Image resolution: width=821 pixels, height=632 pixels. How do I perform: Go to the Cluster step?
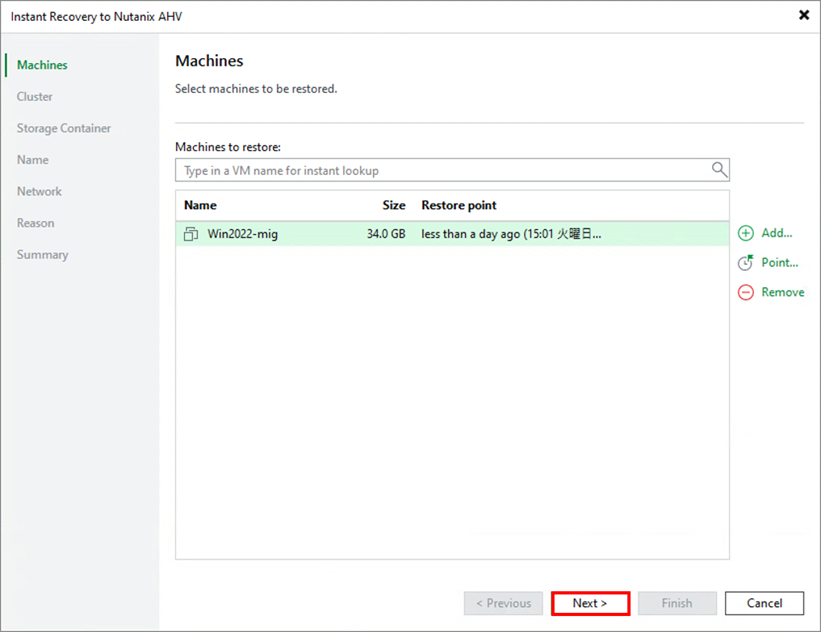[x=35, y=96]
